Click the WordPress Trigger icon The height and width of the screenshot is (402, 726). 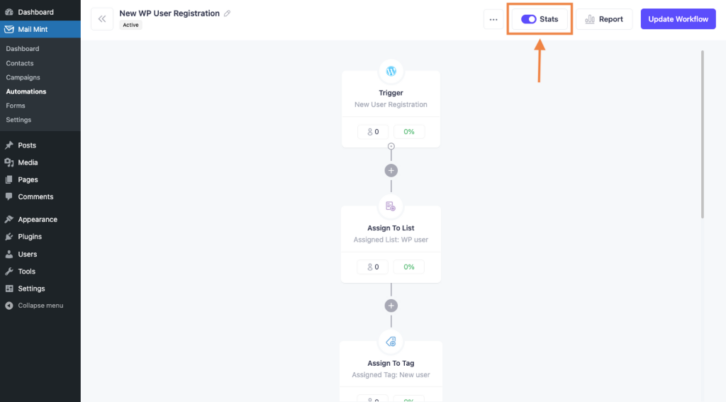tap(391, 71)
